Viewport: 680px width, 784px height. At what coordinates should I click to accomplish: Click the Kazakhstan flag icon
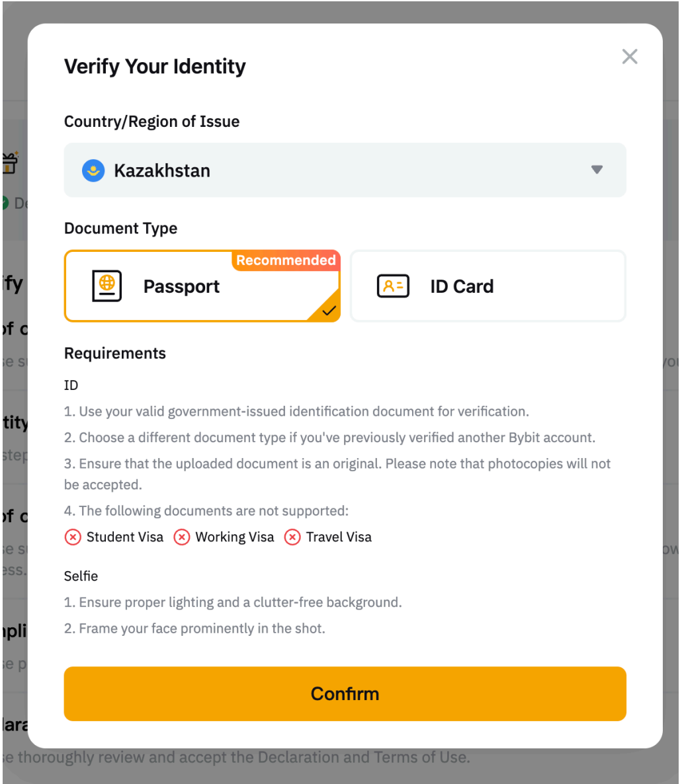[93, 171]
